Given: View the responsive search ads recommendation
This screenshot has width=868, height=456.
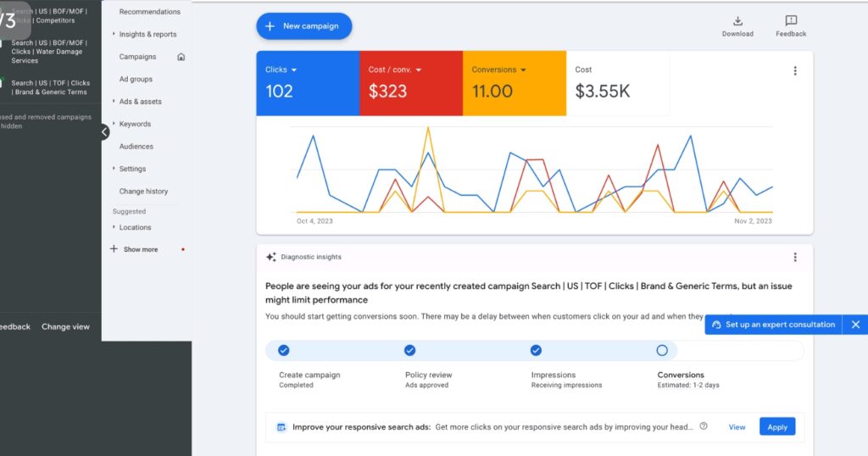Looking at the screenshot, I should click(x=737, y=427).
